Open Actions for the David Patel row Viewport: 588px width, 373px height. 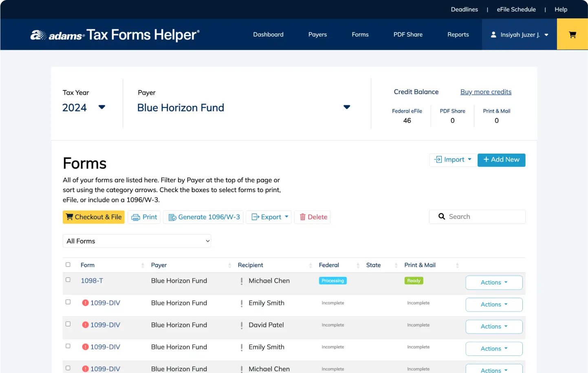coord(494,327)
